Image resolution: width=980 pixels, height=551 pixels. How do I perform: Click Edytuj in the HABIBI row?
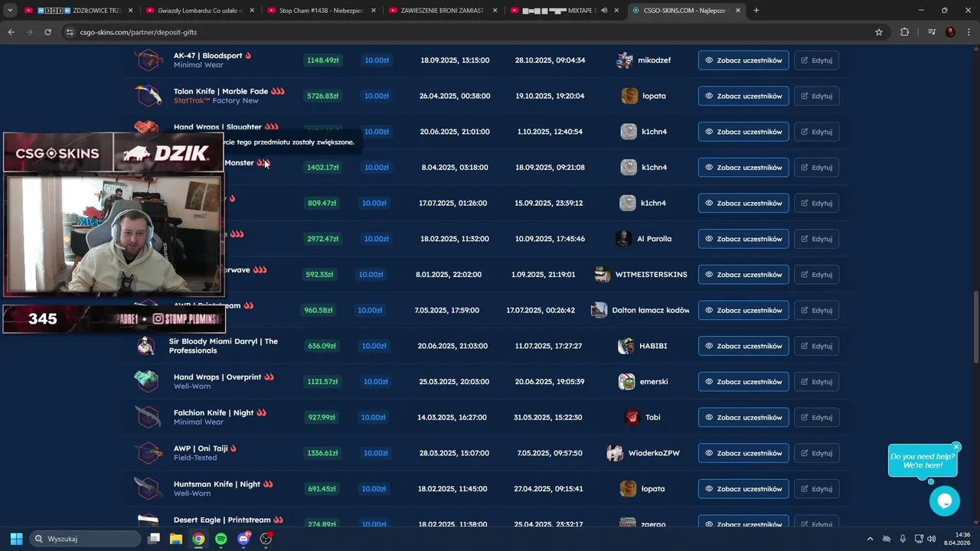816,346
